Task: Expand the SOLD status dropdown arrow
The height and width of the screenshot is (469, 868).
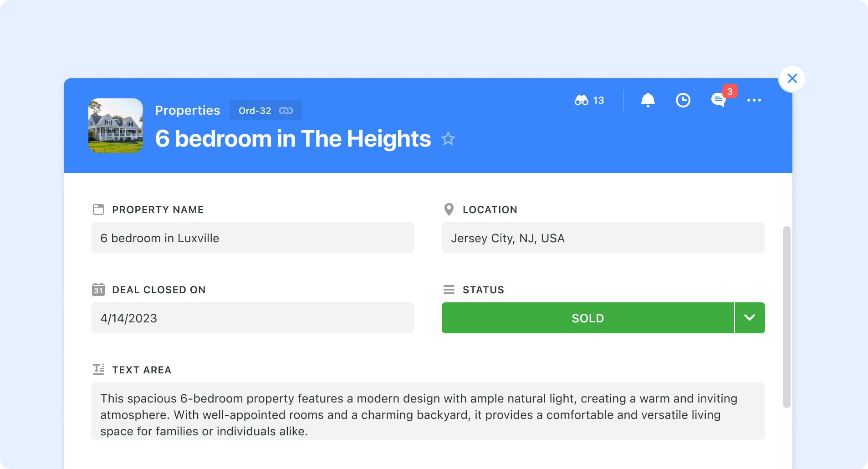Action: tap(750, 318)
